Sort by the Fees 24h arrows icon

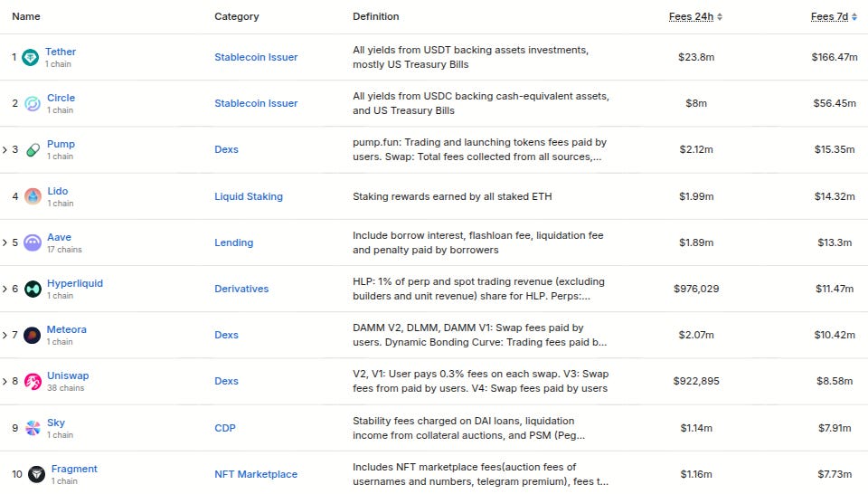point(720,17)
